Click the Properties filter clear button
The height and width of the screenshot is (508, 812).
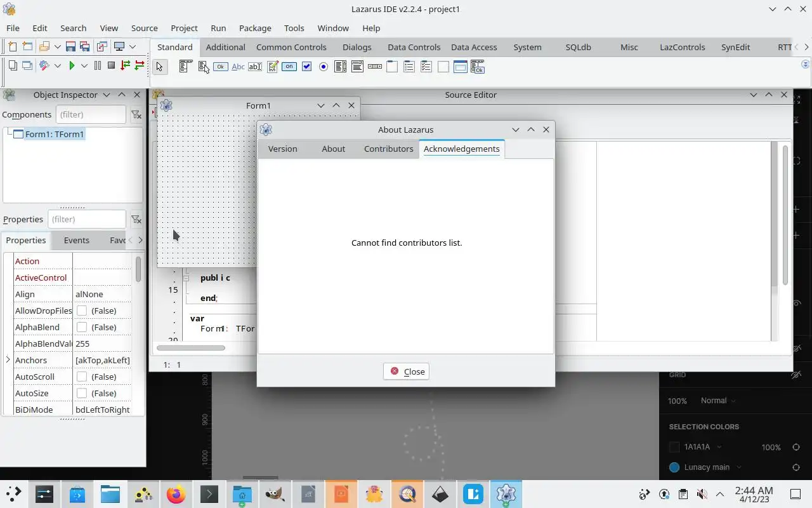tap(136, 219)
